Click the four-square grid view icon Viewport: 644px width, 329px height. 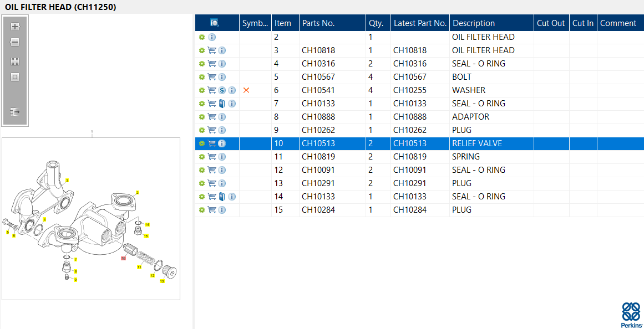tap(15, 61)
